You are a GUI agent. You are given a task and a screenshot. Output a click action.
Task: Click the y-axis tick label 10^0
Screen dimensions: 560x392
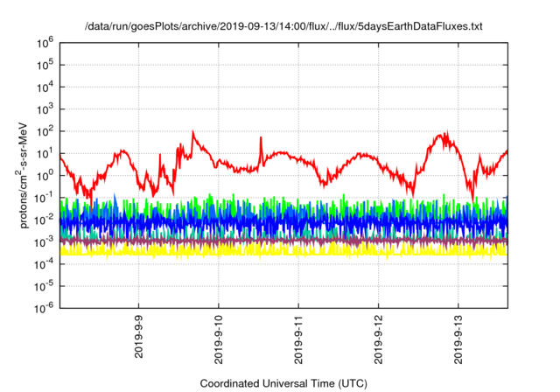coord(45,176)
